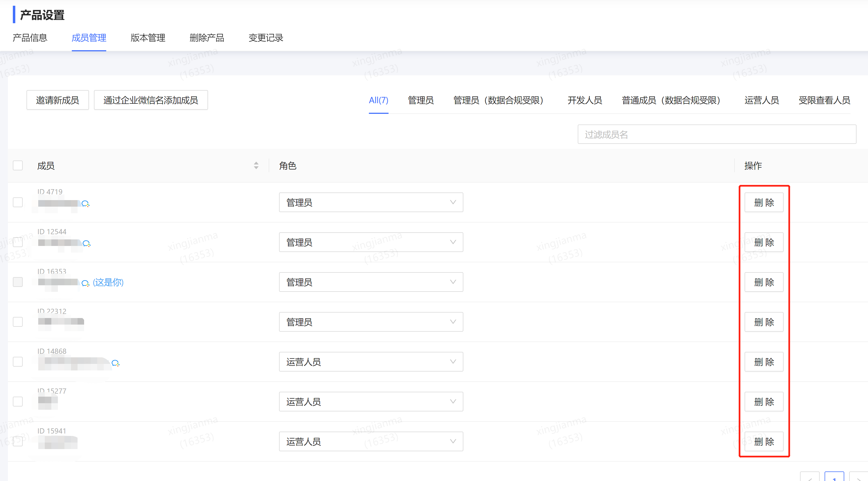Click the chat icon beside member ID 12544

(x=87, y=244)
